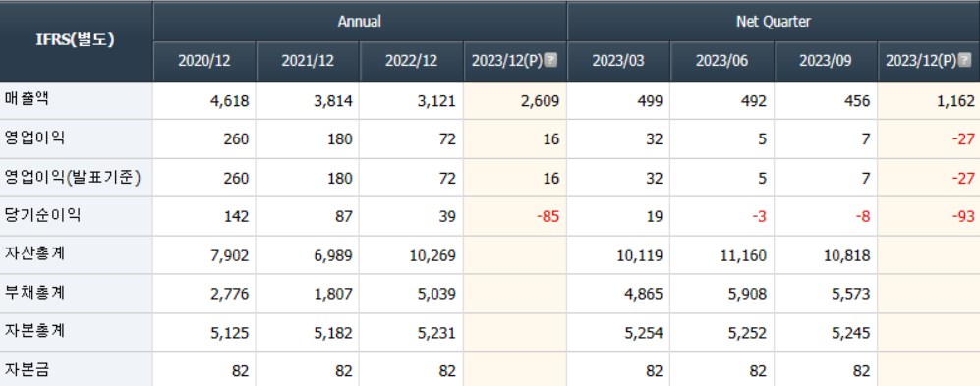
Task: Click the 499 quarterly revenue value
Action: 651,100
